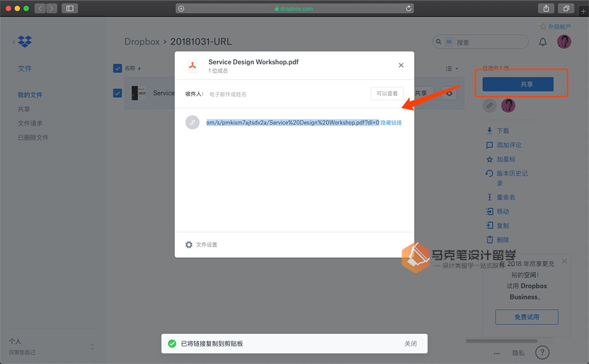Click the PDF file icon in dialog header
The height and width of the screenshot is (364, 589).
193,66
